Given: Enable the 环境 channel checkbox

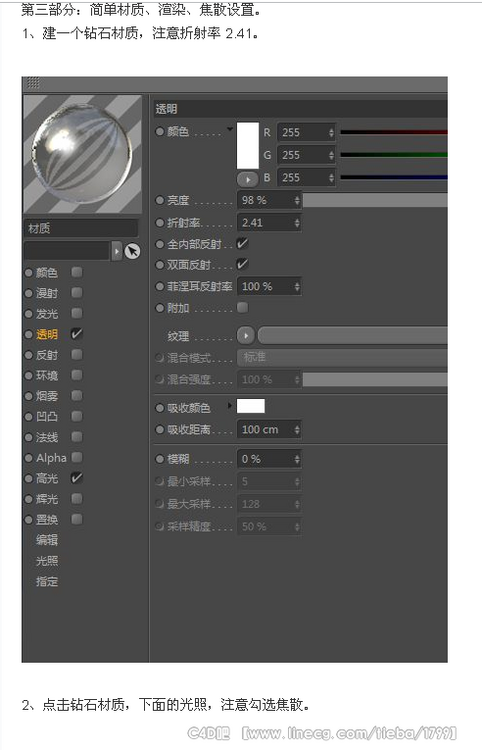Looking at the screenshot, I should click(x=77, y=375).
